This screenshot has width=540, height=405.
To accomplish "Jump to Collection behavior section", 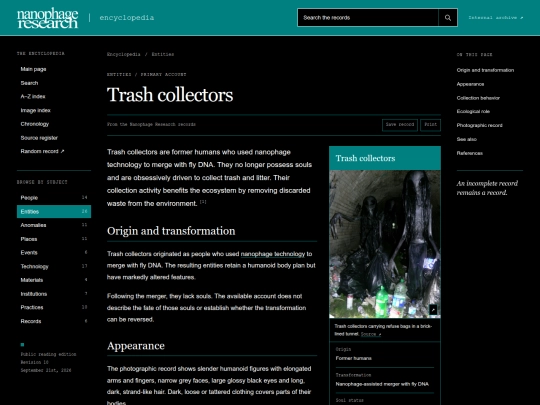I will pos(478,98).
